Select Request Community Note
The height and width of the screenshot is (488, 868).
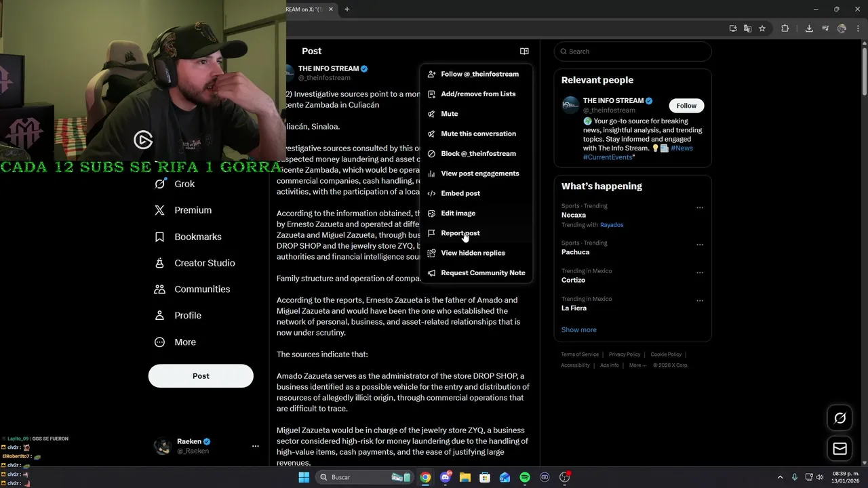point(476,272)
